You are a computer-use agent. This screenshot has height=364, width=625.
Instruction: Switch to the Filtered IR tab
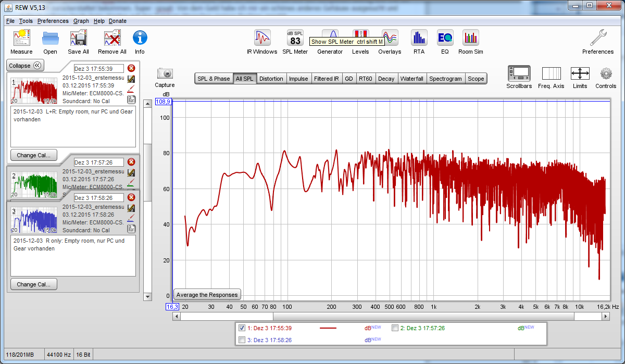click(327, 79)
